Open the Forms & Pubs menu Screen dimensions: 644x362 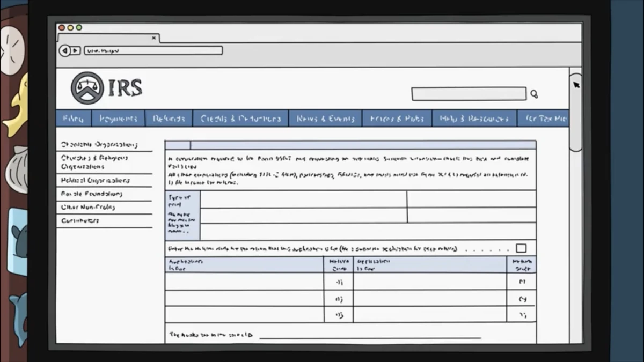[396, 118]
